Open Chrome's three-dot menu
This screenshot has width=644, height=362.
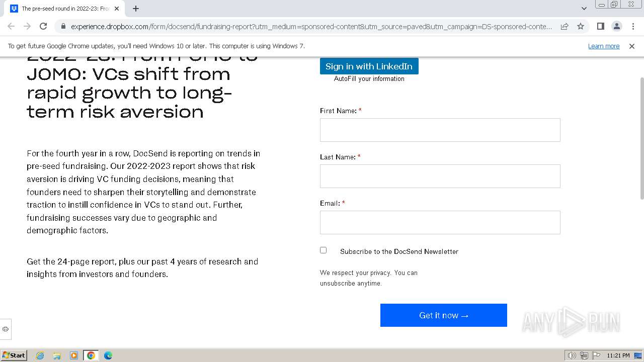(633, 26)
